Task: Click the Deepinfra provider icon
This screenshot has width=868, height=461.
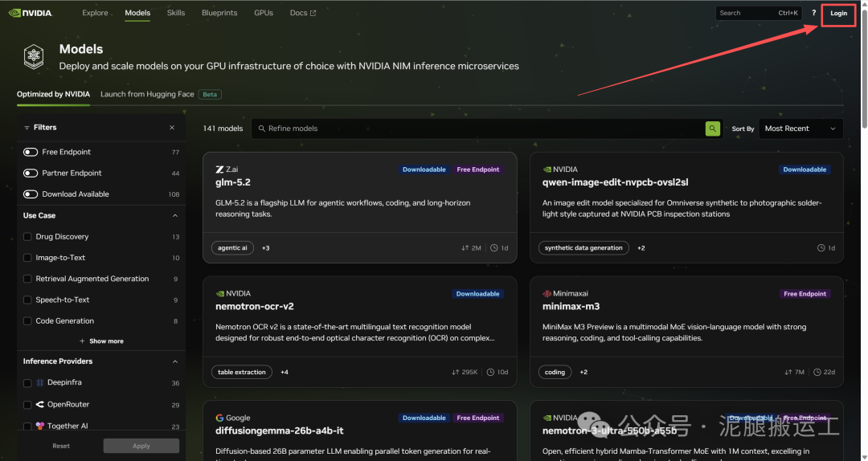Action: [40, 382]
